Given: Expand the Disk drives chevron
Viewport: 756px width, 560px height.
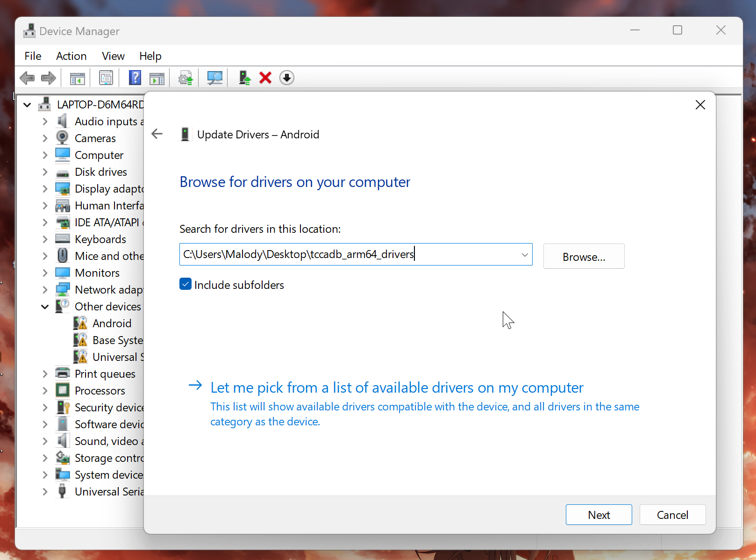Looking at the screenshot, I should tap(45, 172).
